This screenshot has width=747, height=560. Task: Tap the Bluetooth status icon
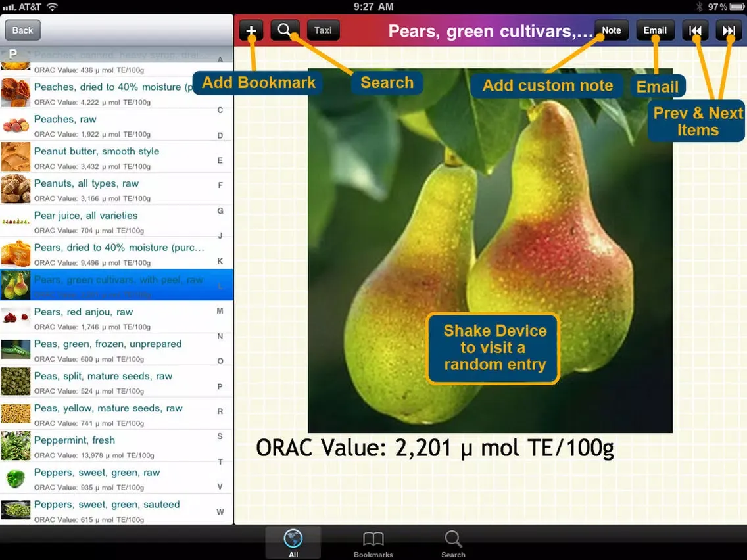pyautogui.click(x=700, y=7)
